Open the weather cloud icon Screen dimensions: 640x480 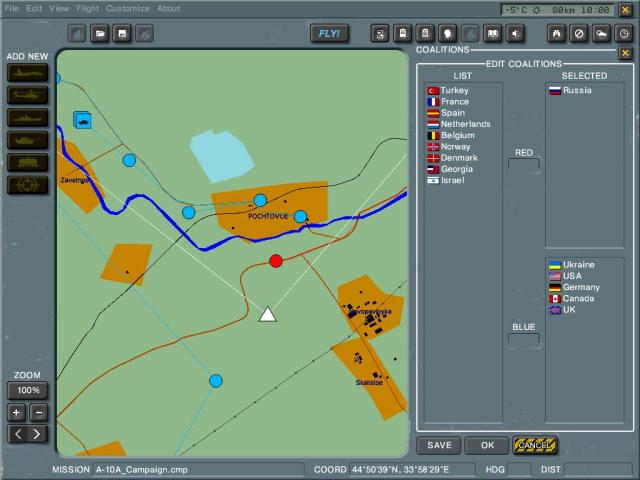(x=601, y=33)
